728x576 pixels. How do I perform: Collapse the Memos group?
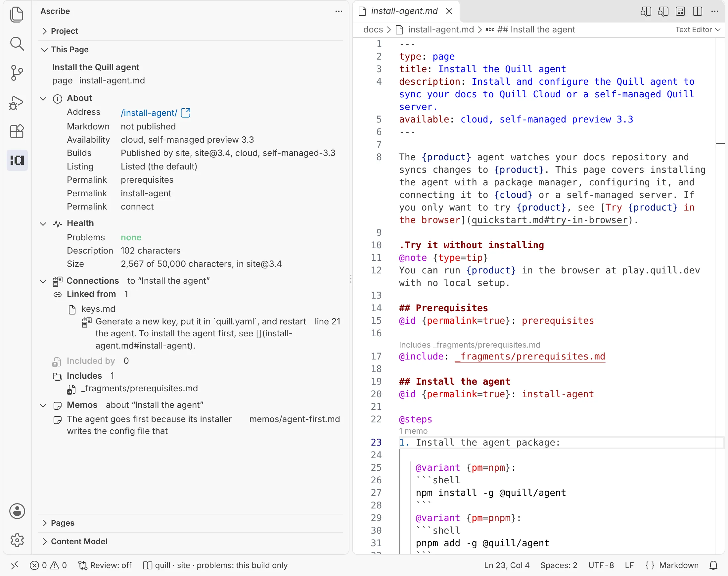pos(43,405)
